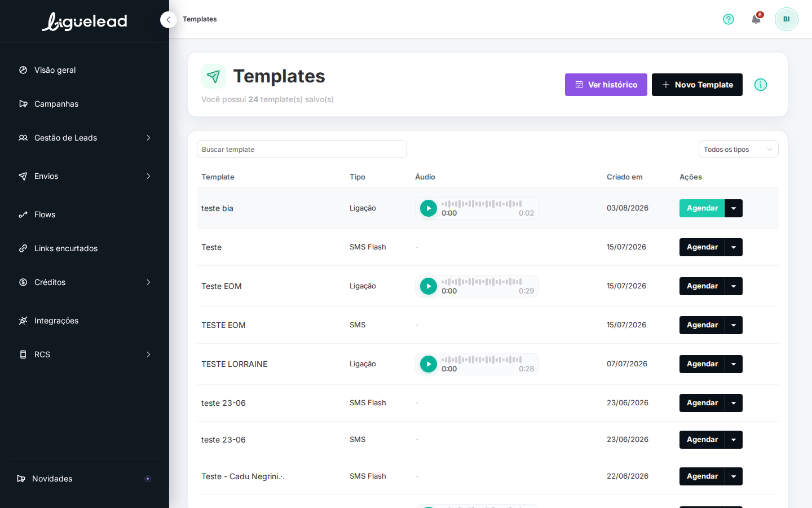This screenshot has height=508, width=812.
Task: Click Agendar for teste 23-06 SMS Flash row
Action: click(x=702, y=403)
